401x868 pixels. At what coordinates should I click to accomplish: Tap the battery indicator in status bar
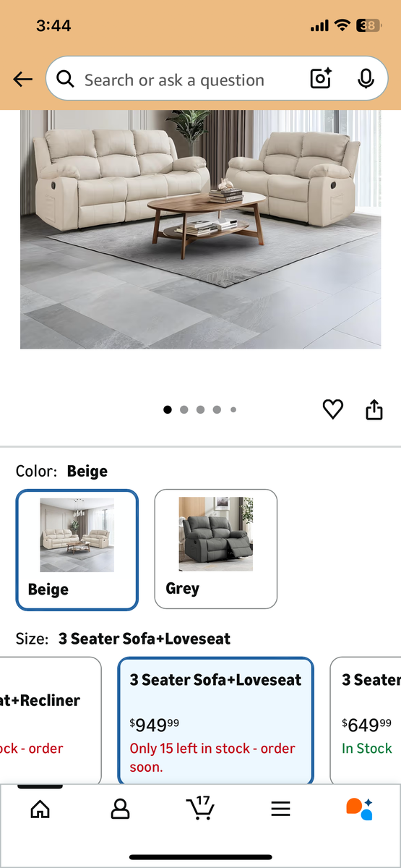pos(368,26)
